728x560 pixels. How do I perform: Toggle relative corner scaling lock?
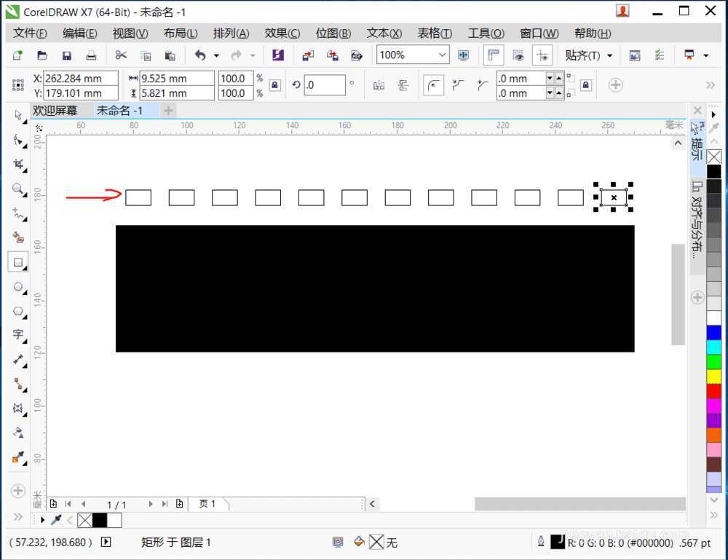point(585,85)
